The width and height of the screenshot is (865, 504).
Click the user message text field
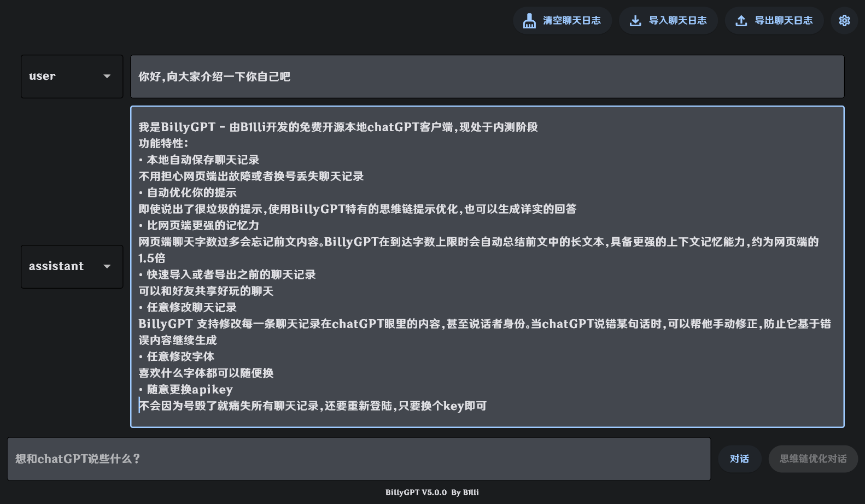click(x=487, y=77)
